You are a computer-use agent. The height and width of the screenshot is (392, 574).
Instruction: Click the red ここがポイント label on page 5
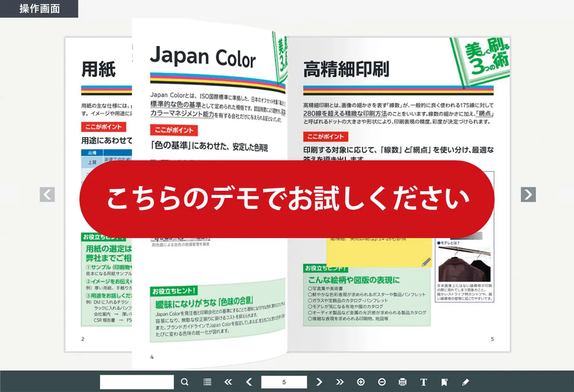tap(326, 136)
